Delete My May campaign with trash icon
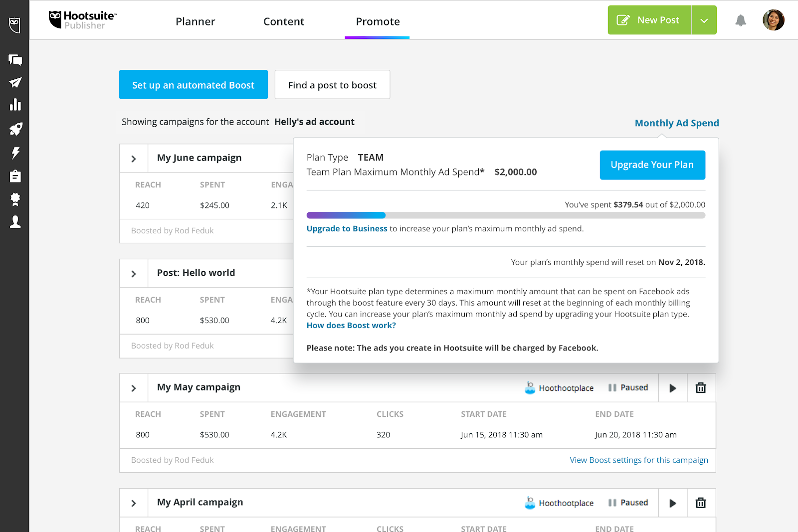 701,388
